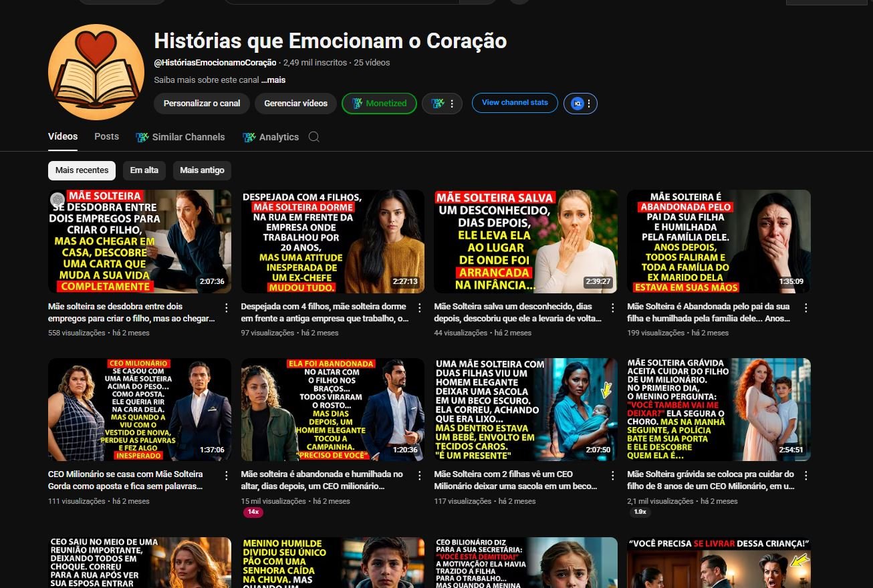The image size is (873, 588).
Task: Click the @HistóriasEmocionamoCoração handle
Action: [x=215, y=63]
